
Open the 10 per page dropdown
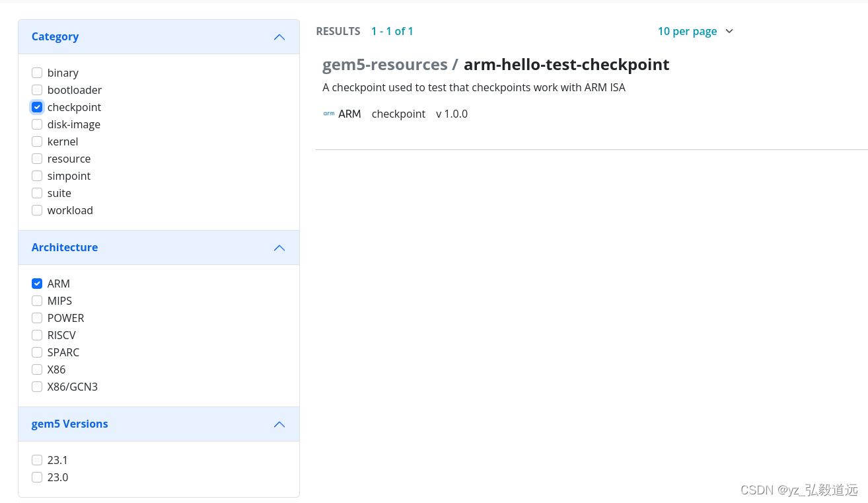(x=696, y=31)
